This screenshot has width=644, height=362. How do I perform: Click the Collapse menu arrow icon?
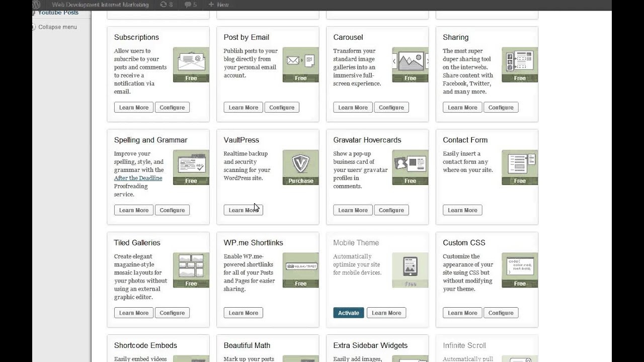click(x=34, y=27)
